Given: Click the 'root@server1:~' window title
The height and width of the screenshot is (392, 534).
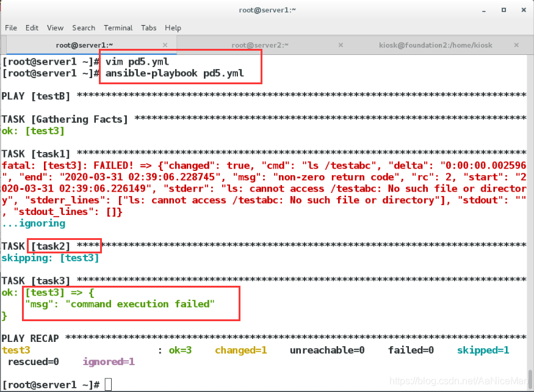Looking at the screenshot, I should 267,10.
